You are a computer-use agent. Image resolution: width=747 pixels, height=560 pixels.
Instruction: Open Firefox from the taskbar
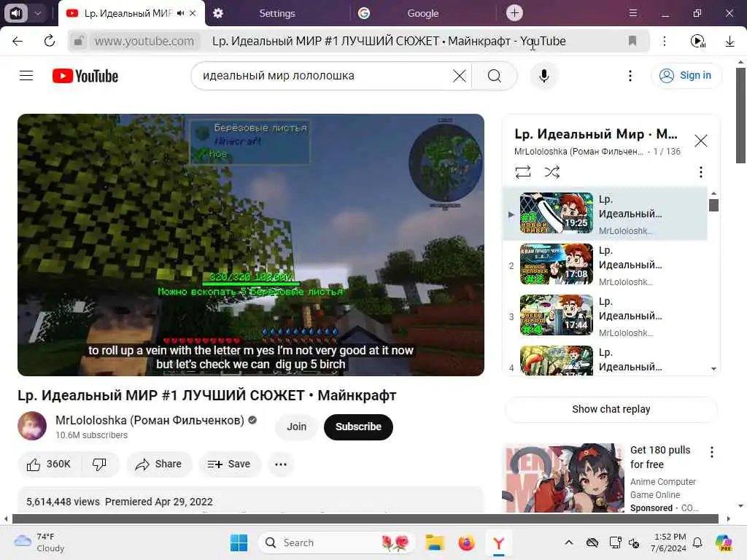466,542
